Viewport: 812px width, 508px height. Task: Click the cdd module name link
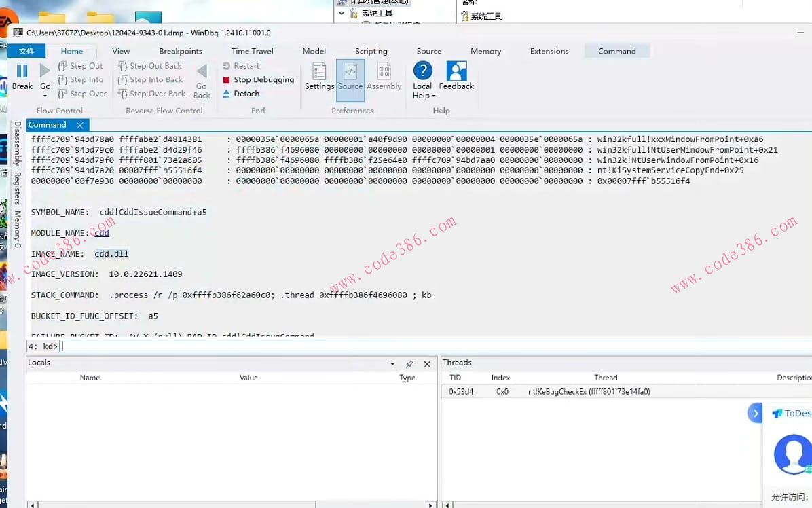[102, 233]
